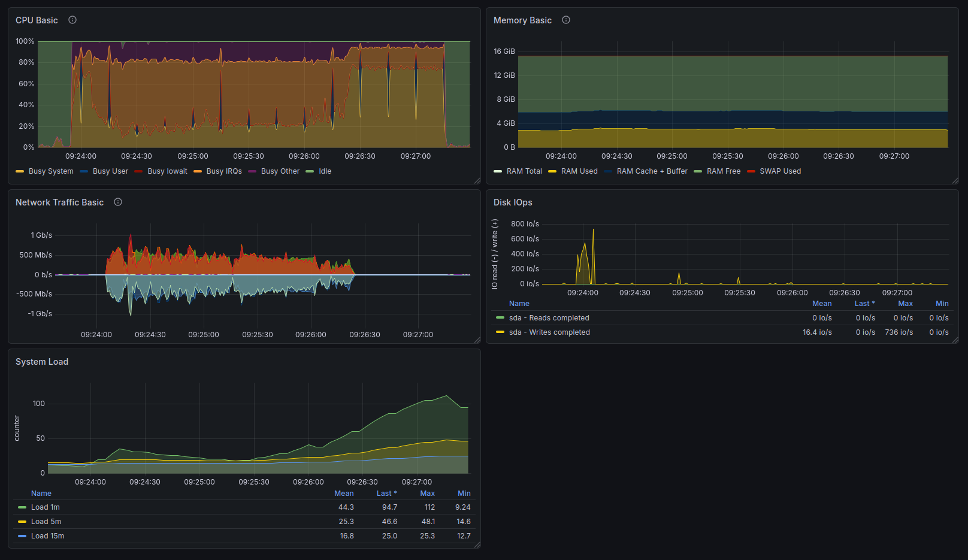Open color picker for sda Reads completed swatch
The image size is (968, 560).
[x=500, y=318]
